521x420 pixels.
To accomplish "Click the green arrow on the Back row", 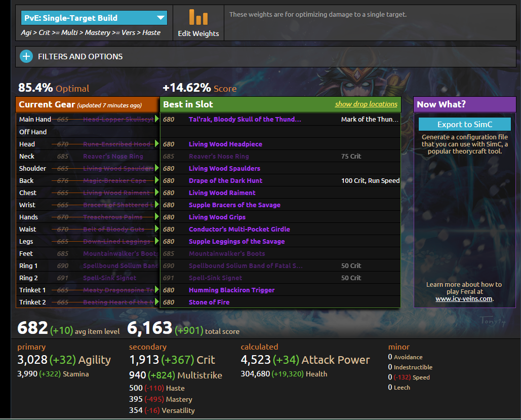I will [157, 180].
